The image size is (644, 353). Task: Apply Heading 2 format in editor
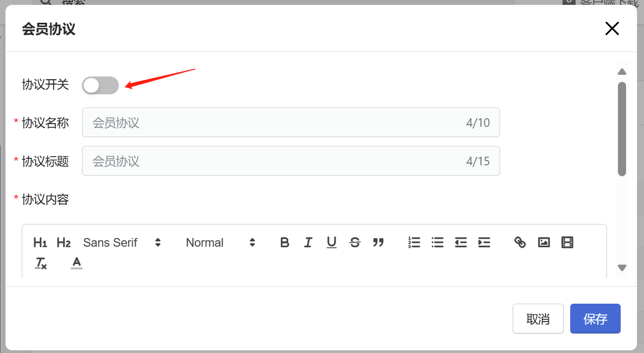(64, 243)
